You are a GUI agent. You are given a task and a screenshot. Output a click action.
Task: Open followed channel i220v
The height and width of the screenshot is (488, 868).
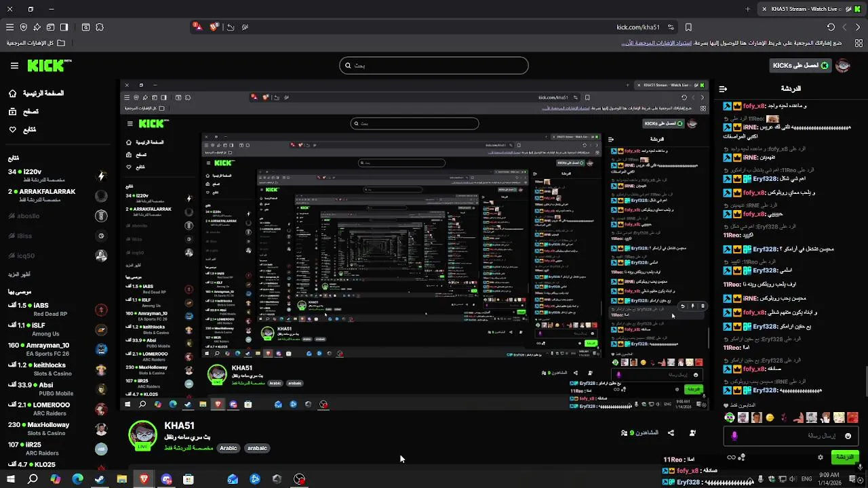[57, 176]
